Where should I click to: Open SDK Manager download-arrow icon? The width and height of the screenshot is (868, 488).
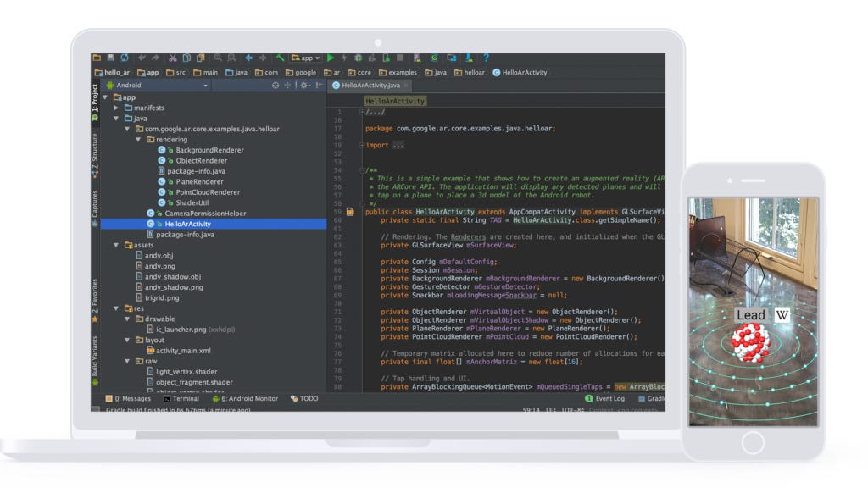[x=469, y=58]
